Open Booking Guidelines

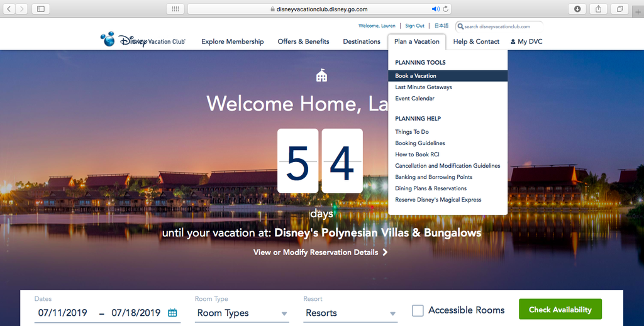tap(420, 143)
